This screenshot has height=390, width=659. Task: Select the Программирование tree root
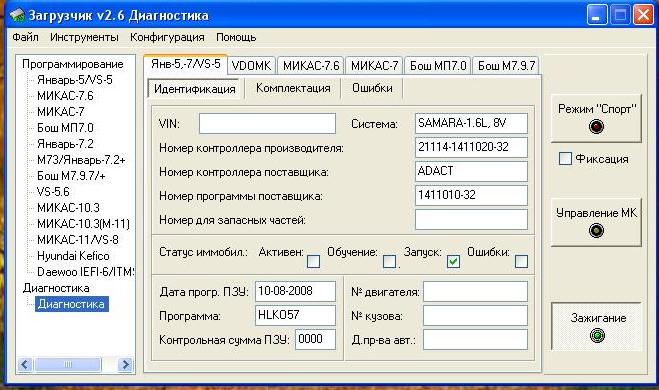[x=73, y=64]
